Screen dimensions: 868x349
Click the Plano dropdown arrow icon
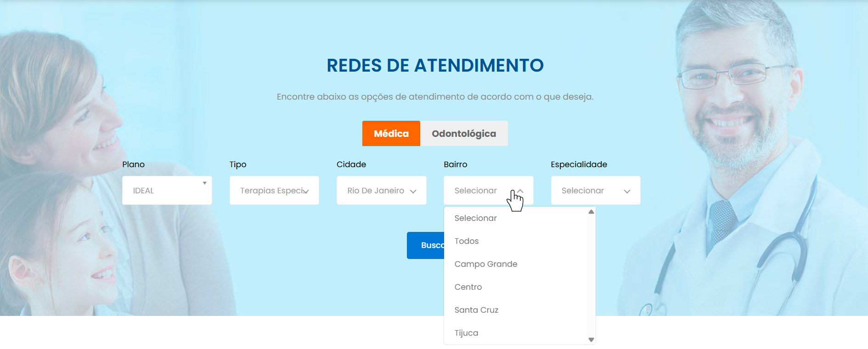click(x=205, y=183)
